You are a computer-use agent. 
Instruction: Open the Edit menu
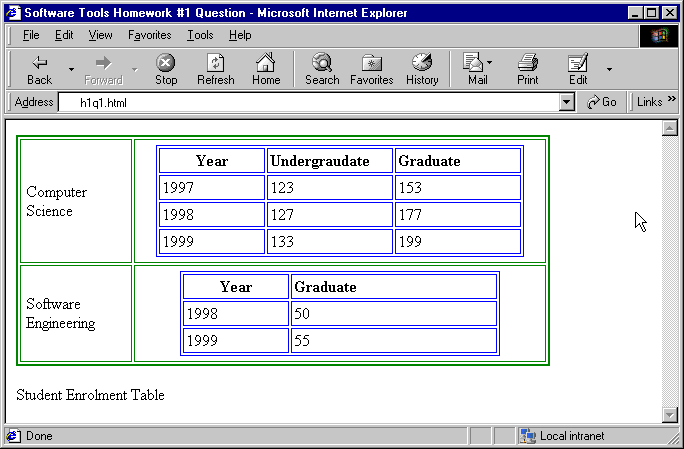pyautogui.click(x=64, y=35)
